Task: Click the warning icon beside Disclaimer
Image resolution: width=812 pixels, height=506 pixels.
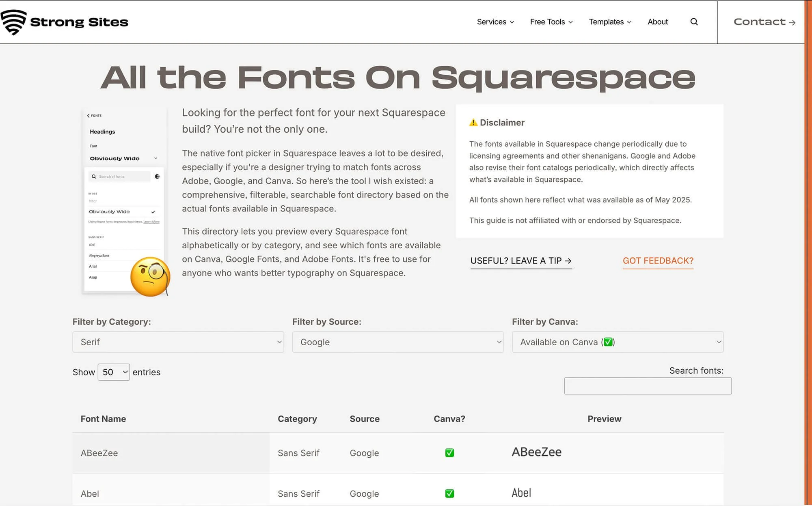Action: [473, 123]
